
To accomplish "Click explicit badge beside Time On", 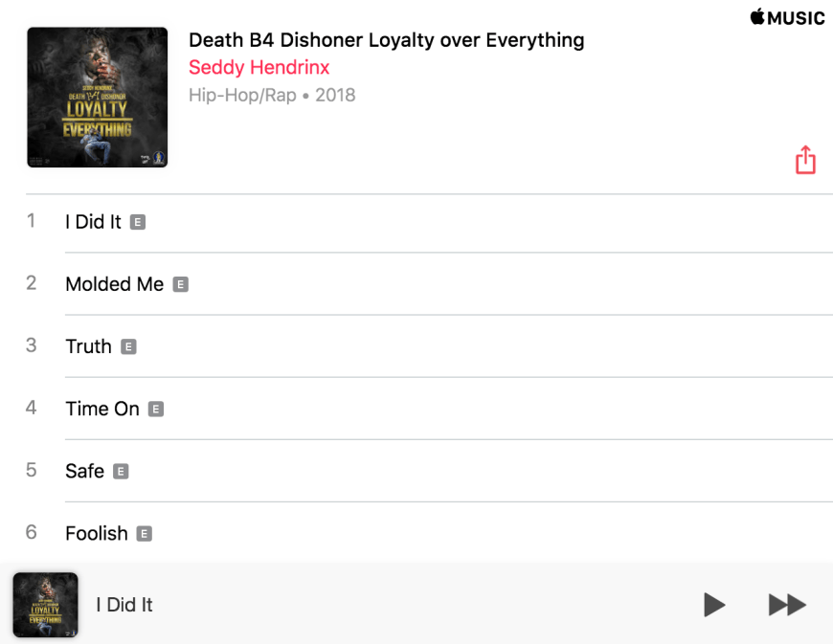I will click(x=156, y=410).
